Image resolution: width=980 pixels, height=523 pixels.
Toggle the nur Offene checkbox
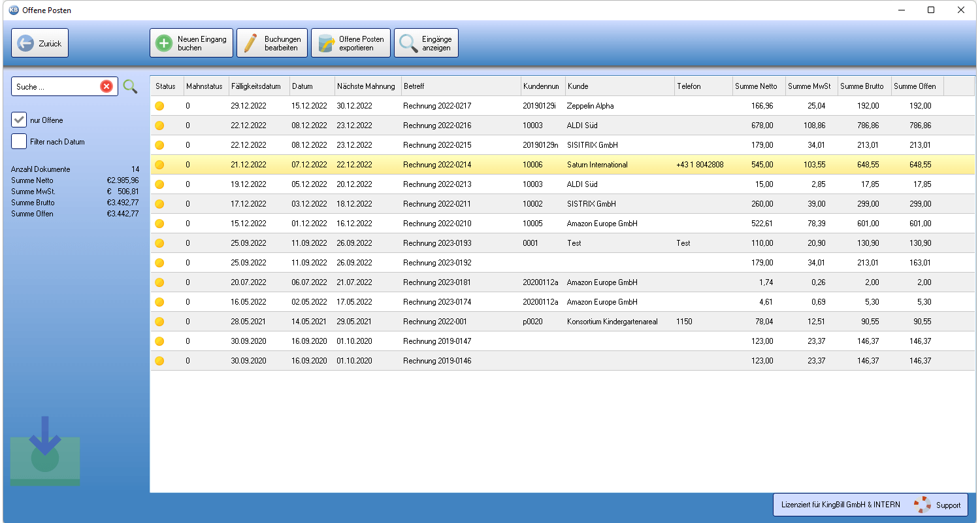(19, 120)
